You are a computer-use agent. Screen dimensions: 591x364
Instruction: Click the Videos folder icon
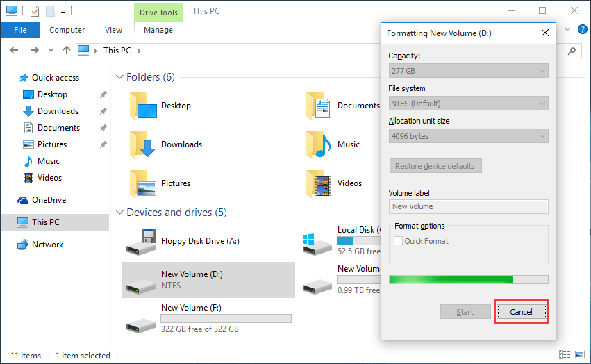click(319, 184)
